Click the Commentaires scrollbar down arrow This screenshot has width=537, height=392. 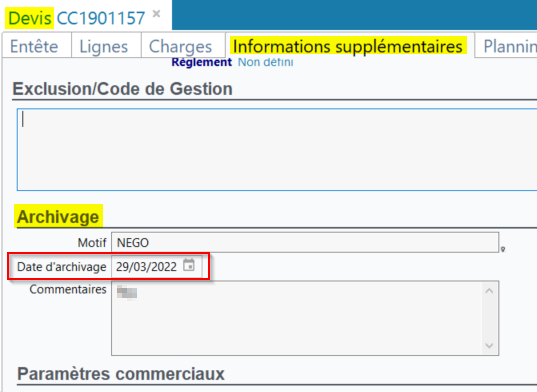point(489,345)
